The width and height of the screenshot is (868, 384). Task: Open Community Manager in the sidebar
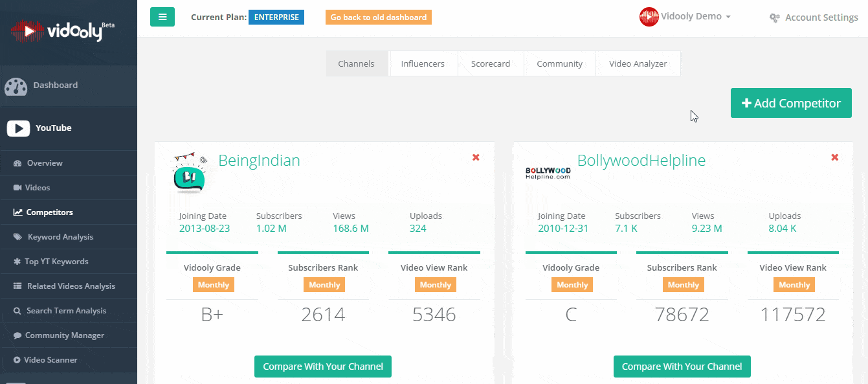click(69, 335)
